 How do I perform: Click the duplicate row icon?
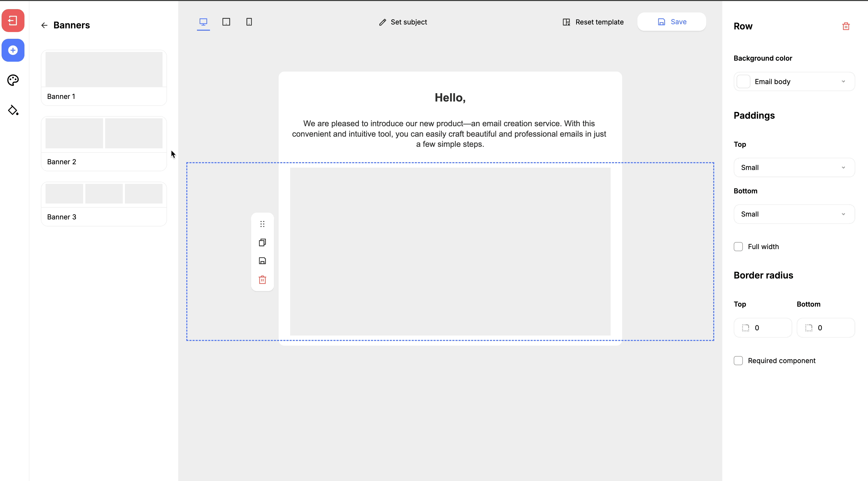coord(262,242)
